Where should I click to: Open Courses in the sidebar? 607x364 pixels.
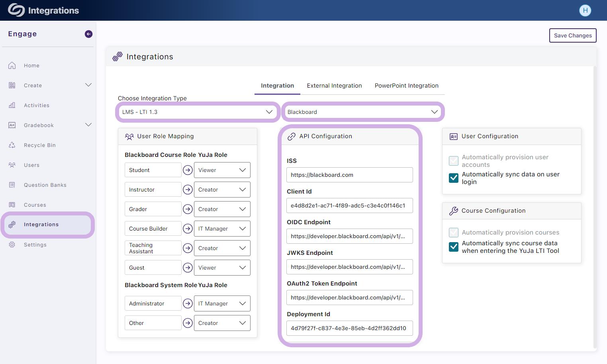[35, 205]
